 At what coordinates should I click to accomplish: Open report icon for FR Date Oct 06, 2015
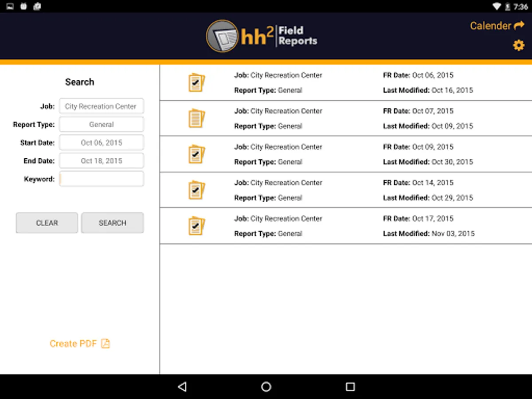coord(196,82)
